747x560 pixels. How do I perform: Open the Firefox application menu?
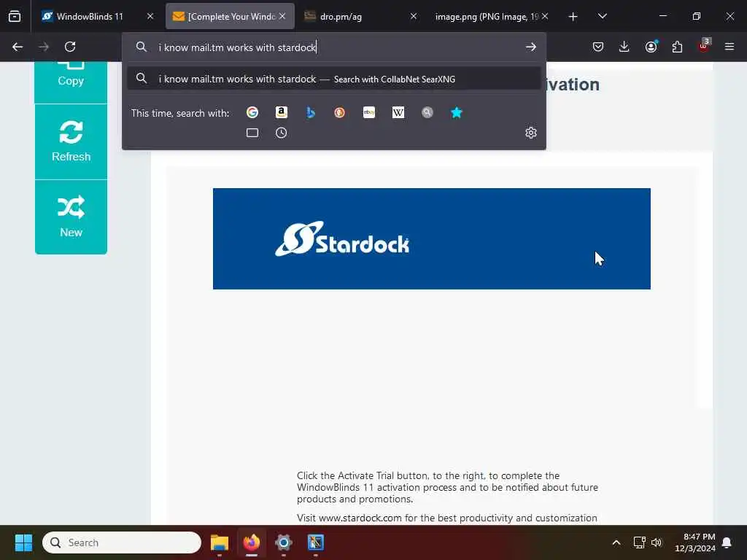[x=729, y=47]
